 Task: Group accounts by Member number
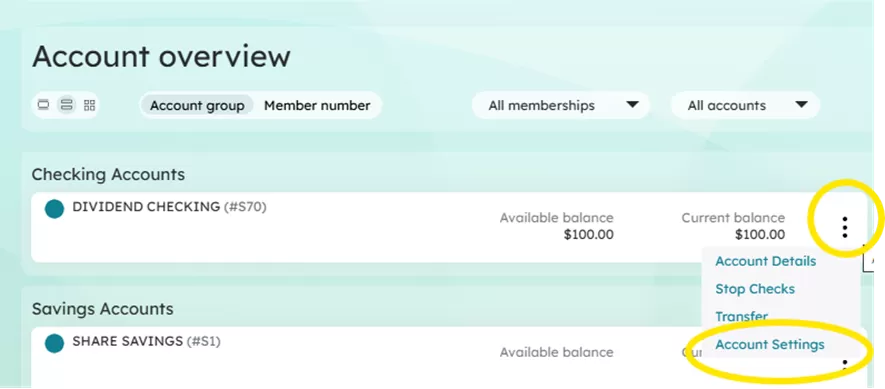[x=317, y=106]
